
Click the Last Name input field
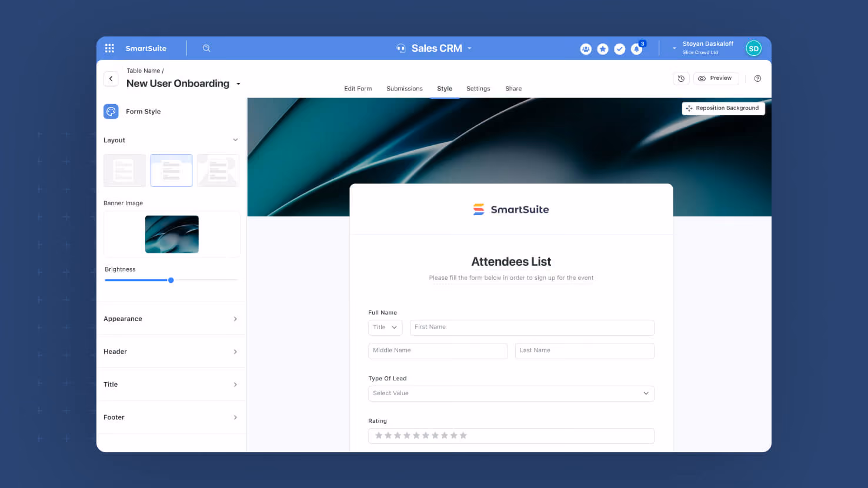tap(585, 351)
